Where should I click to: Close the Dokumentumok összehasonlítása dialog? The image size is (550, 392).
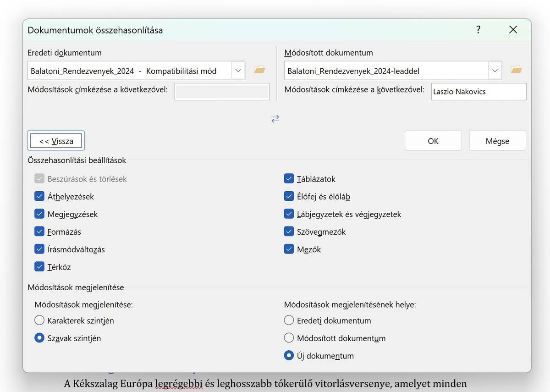[513, 30]
